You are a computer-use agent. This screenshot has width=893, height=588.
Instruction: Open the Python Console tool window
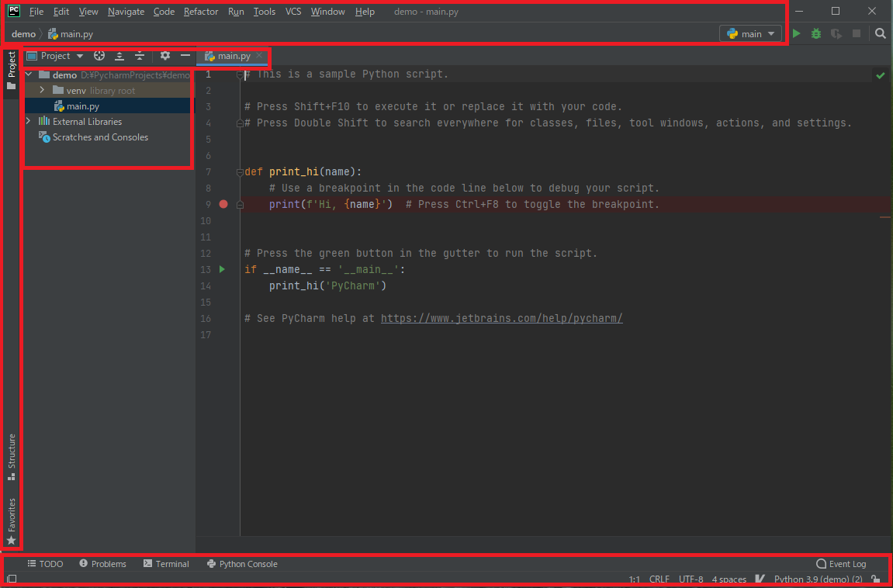243,564
